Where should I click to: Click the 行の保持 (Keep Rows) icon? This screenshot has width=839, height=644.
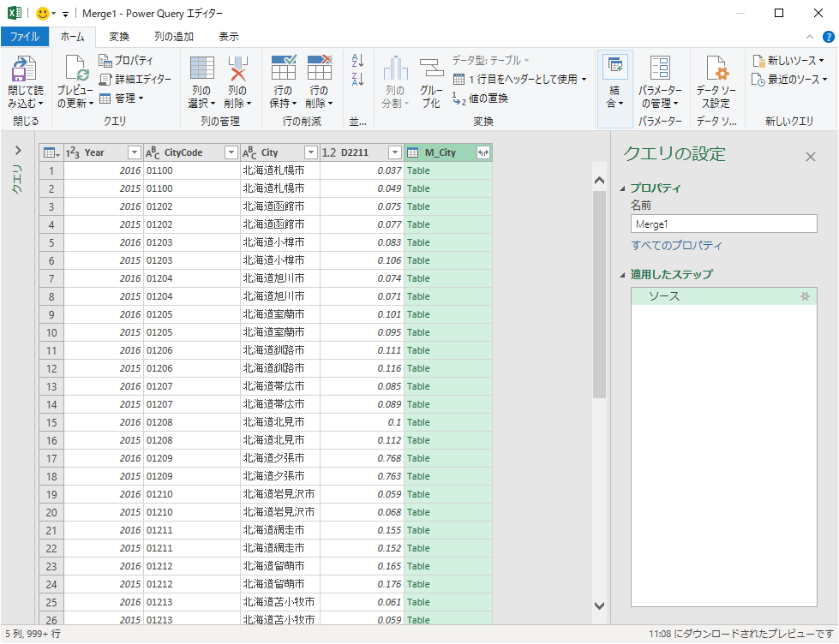click(x=283, y=69)
